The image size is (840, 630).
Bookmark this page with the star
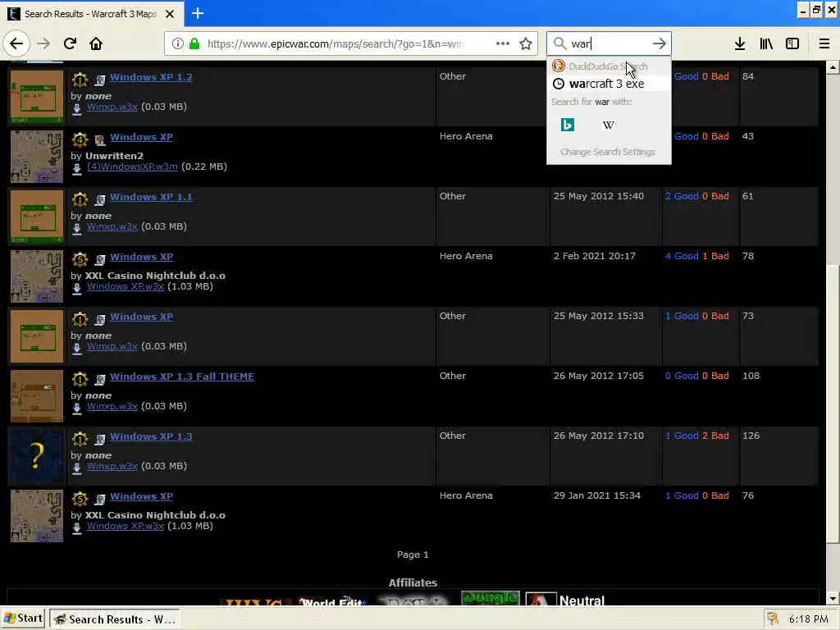coord(526,43)
